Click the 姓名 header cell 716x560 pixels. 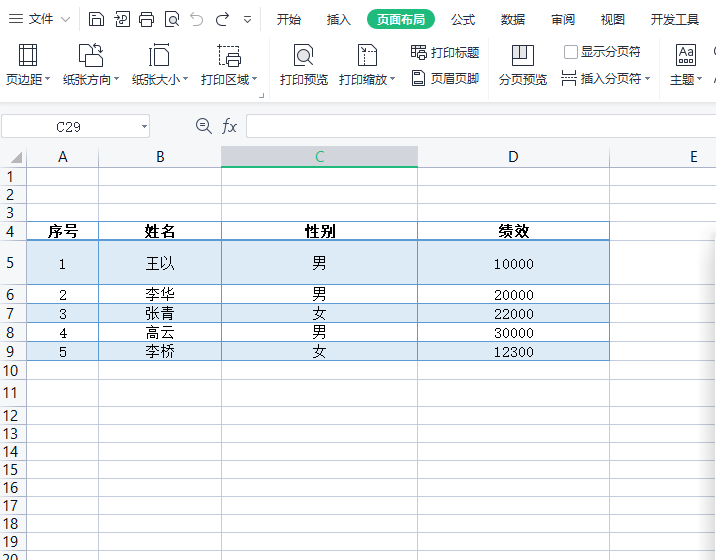[x=160, y=231]
